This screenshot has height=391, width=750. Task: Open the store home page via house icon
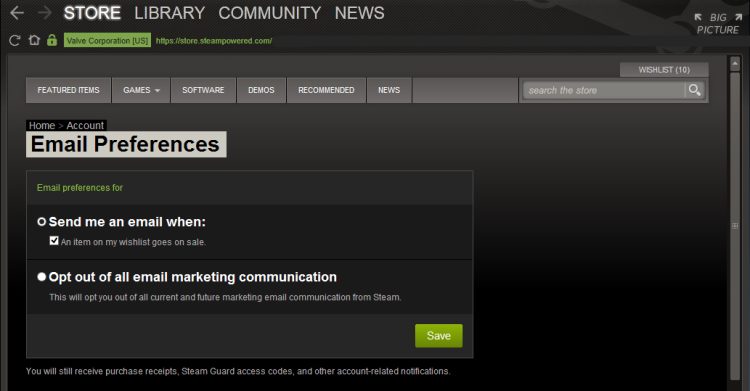tap(34, 40)
